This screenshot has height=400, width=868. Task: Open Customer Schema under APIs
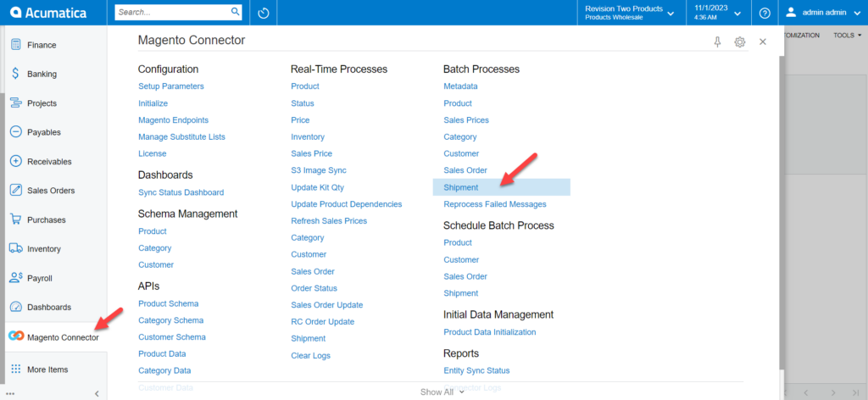tap(171, 337)
